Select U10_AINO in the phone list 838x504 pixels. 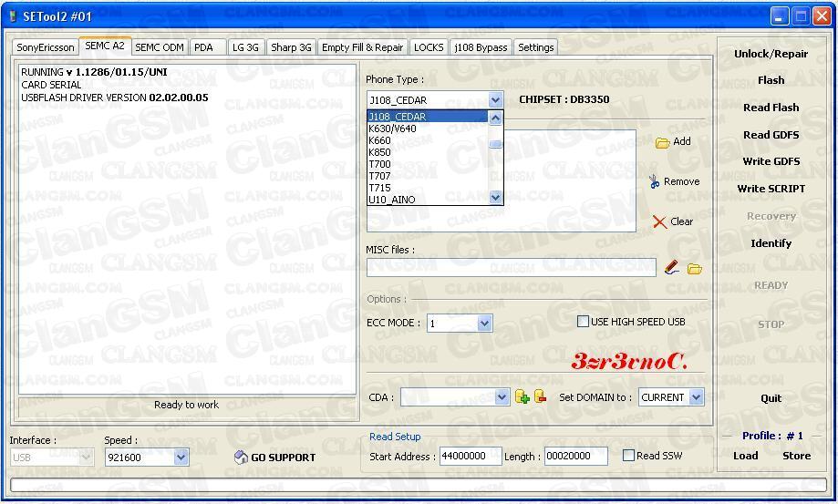[x=428, y=200]
